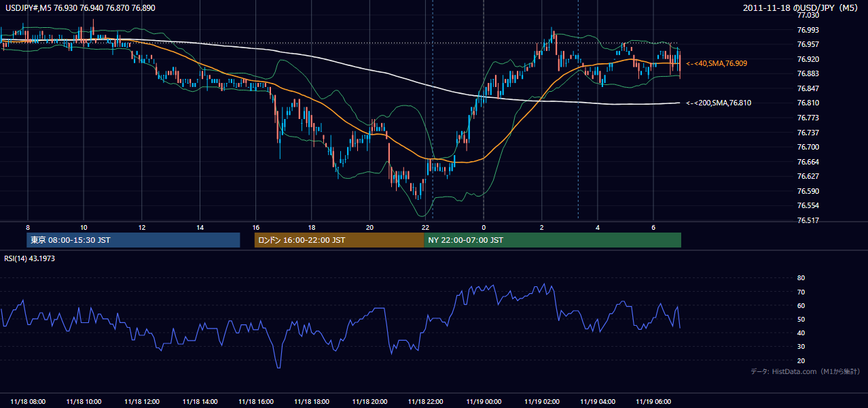Click RSI scale value 80
This screenshot has height=408, width=868.
click(801, 278)
